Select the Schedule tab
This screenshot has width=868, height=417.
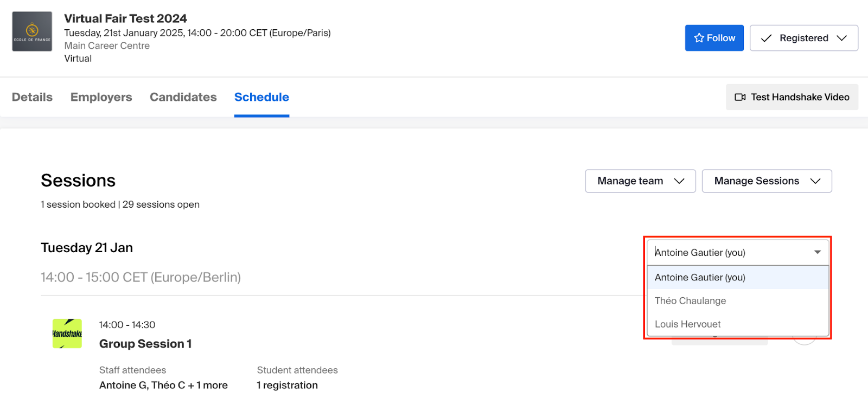click(x=261, y=97)
